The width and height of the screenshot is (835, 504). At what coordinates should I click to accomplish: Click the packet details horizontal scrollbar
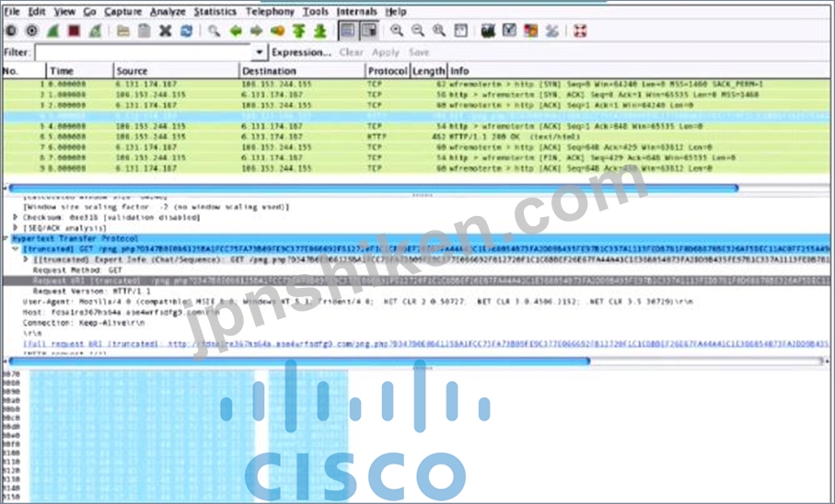pos(298,361)
